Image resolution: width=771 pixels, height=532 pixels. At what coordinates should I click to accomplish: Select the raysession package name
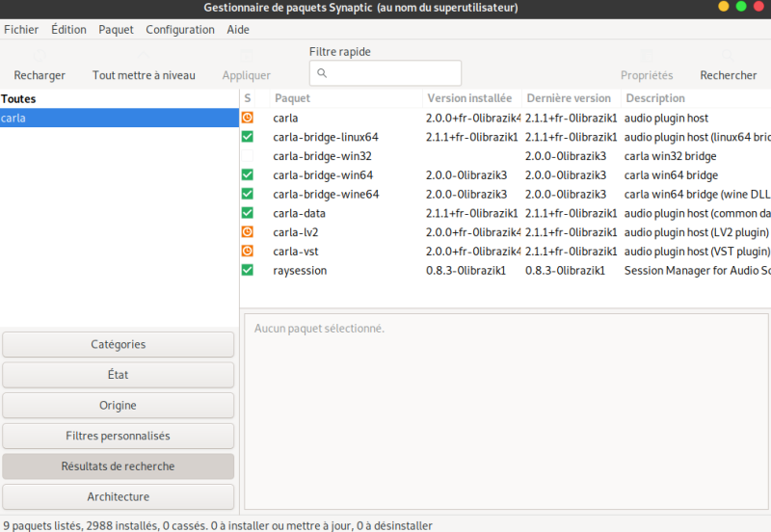tap(300, 271)
